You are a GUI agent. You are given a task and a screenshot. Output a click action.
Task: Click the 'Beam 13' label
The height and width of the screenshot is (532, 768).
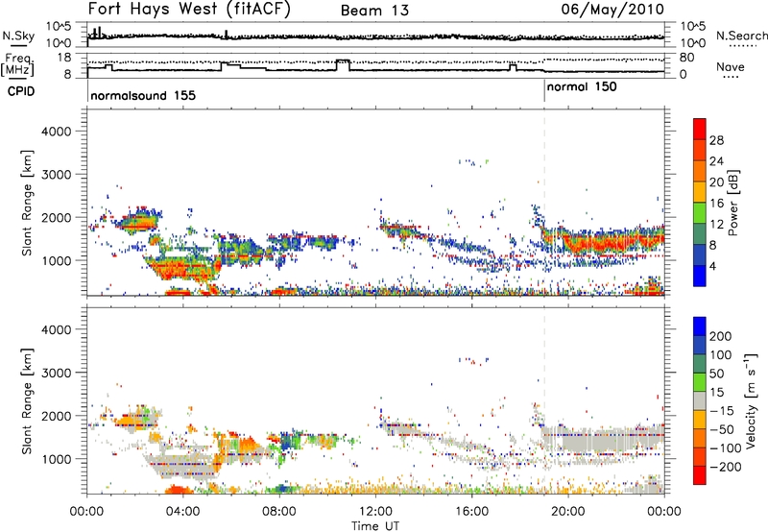point(374,11)
